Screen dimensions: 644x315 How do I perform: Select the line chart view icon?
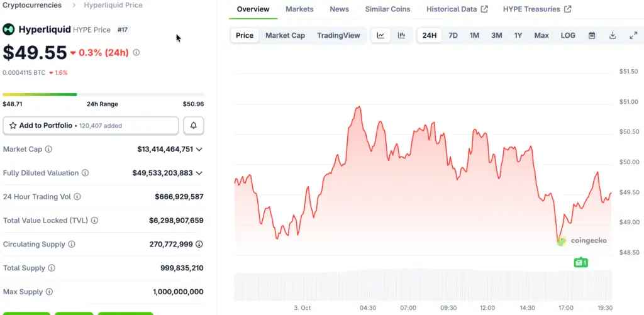(380, 35)
